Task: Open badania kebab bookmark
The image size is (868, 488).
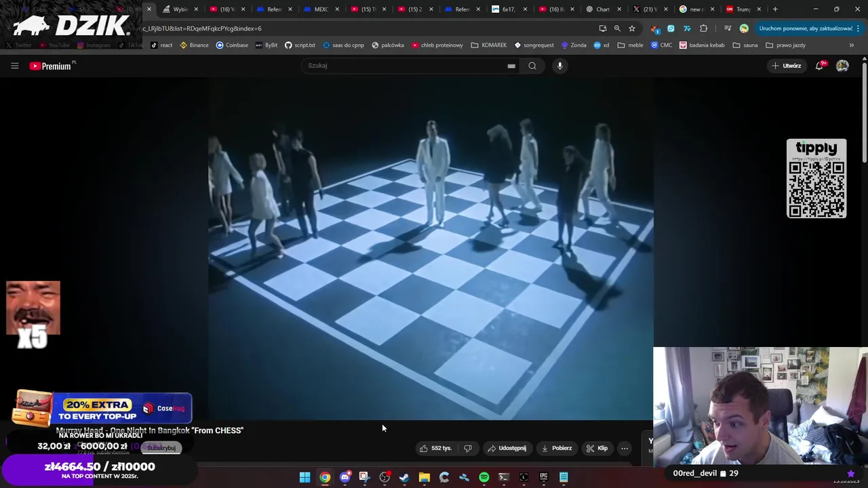Action: tap(702, 45)
